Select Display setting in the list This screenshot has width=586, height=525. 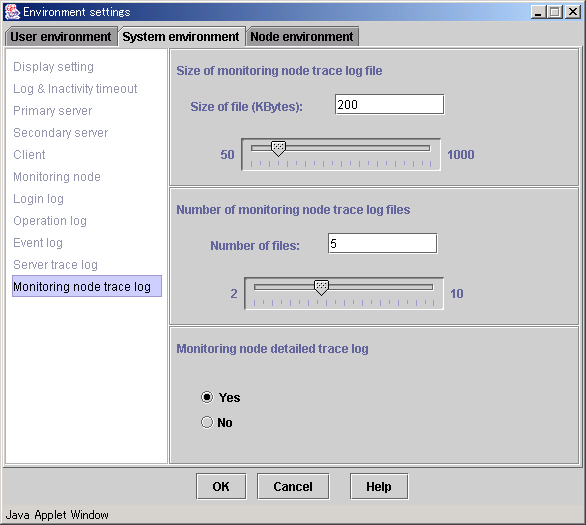pos(53,67)
